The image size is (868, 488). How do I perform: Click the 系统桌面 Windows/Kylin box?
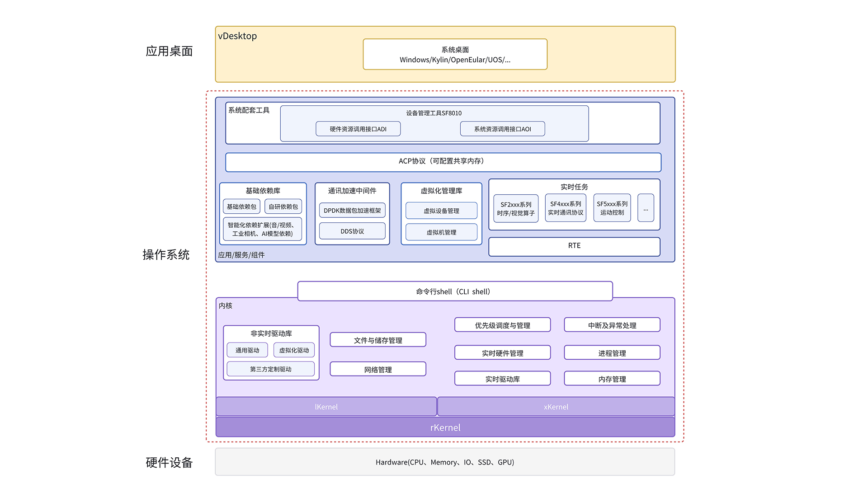[455, 54]
